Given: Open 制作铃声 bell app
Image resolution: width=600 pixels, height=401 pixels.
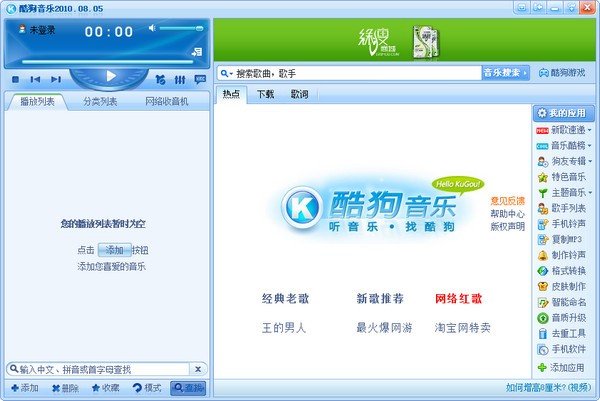Looking at the screenshot, I should coord(562,255).
